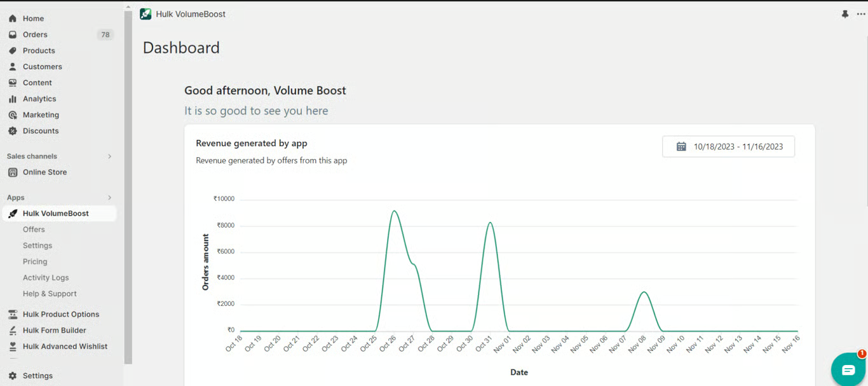Click the Hulk VolumeBoost app logo in header
Viewport: 868px width, 386px height.
click(146, 14)
